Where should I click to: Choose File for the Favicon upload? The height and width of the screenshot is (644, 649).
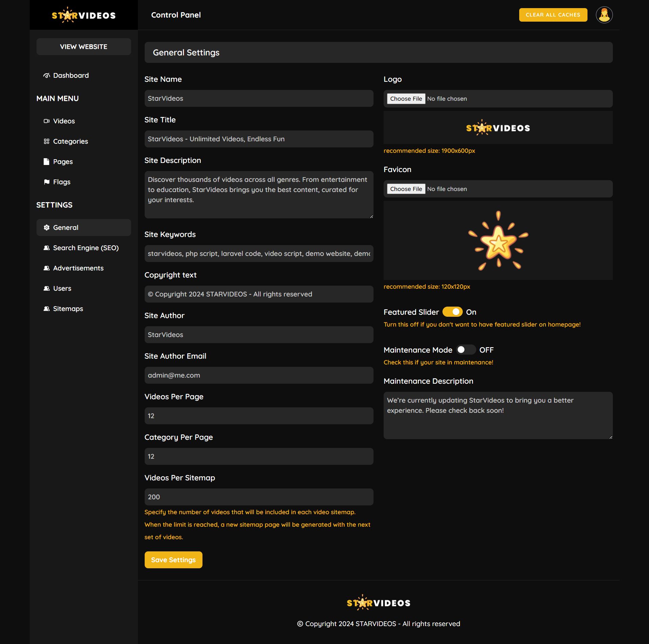tap(406, 189)
